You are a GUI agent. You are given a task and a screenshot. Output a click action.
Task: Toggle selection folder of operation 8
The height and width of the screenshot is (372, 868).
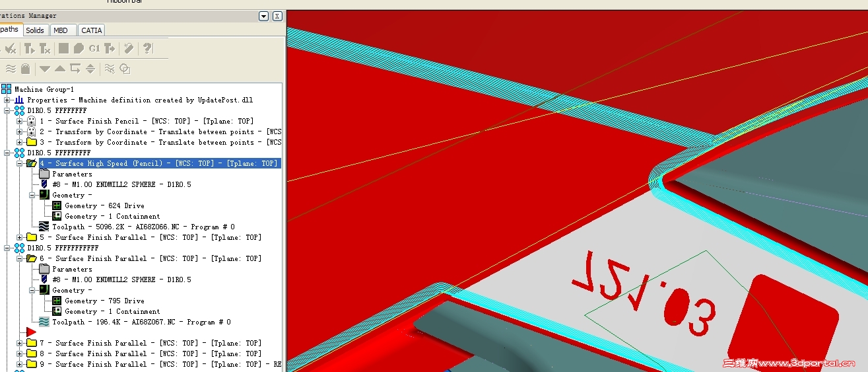[32, 353]
